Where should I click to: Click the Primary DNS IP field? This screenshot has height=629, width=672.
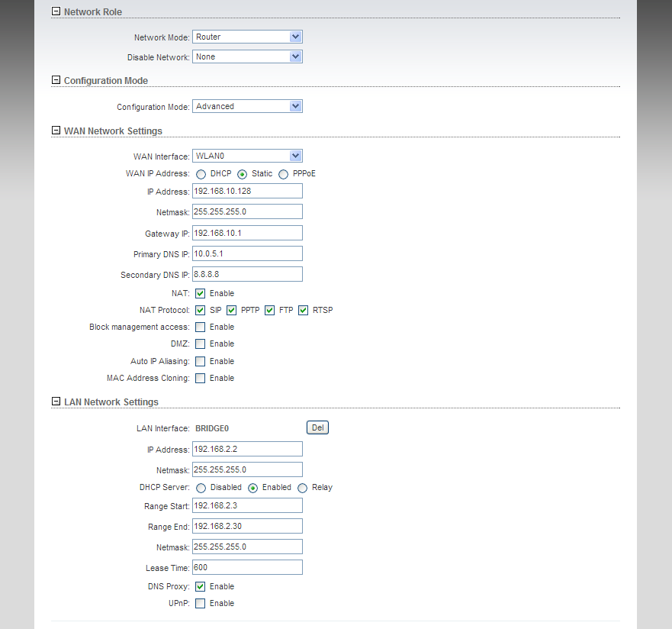(247, 253)
